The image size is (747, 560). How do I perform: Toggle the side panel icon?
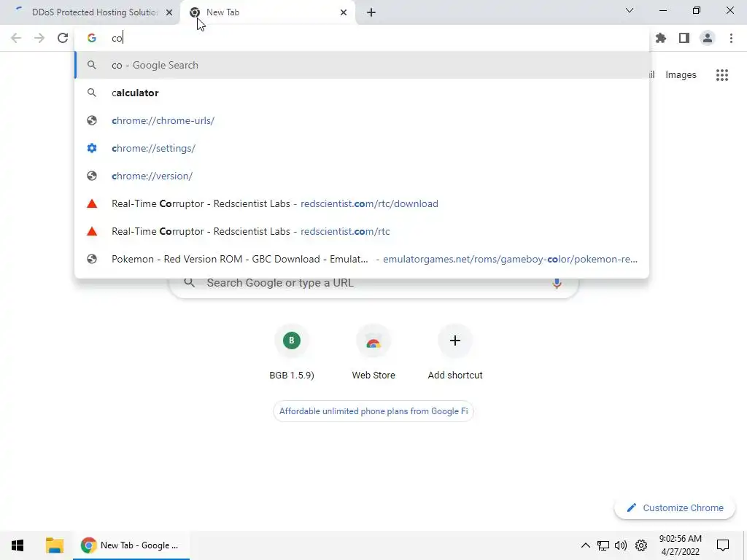[684, 38]
